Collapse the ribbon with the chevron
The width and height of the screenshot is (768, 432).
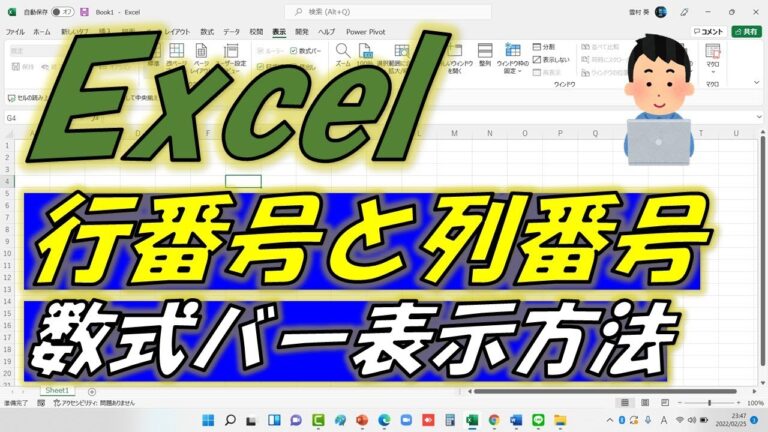coord(757,83)
